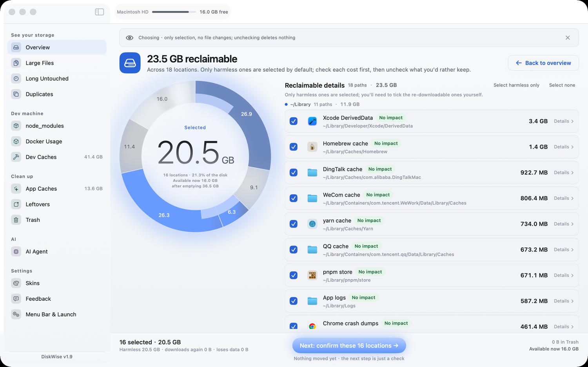
Task: Expand Details for DingTalk cache
Action: tap(564, 172)
